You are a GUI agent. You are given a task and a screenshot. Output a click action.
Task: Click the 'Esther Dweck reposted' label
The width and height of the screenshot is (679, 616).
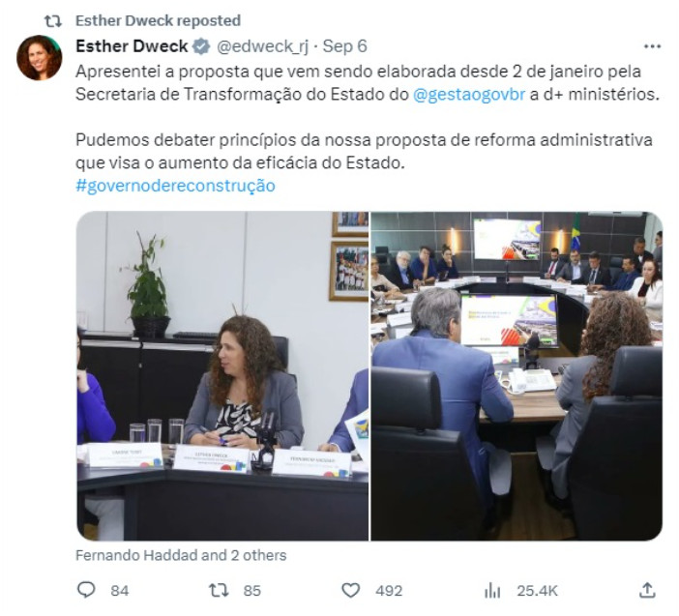click(158, 20)
